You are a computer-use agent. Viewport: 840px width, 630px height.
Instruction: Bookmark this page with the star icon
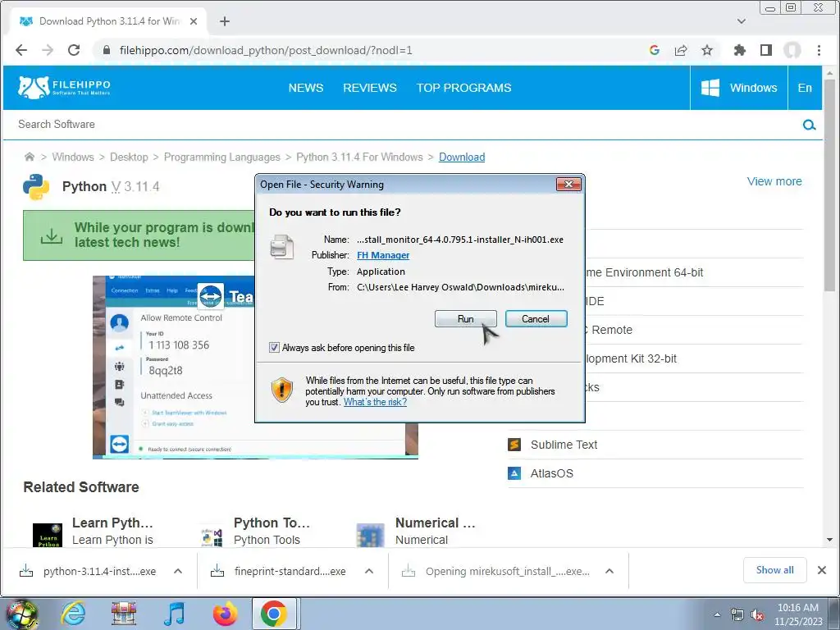pyautogui.click(x=707, y=50)
